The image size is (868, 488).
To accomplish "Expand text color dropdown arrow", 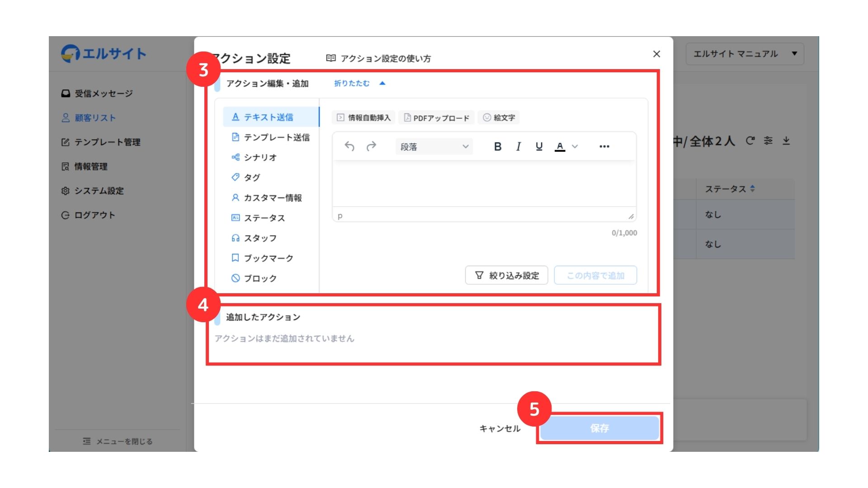I will pyautogui.click(x=575, y=146).
